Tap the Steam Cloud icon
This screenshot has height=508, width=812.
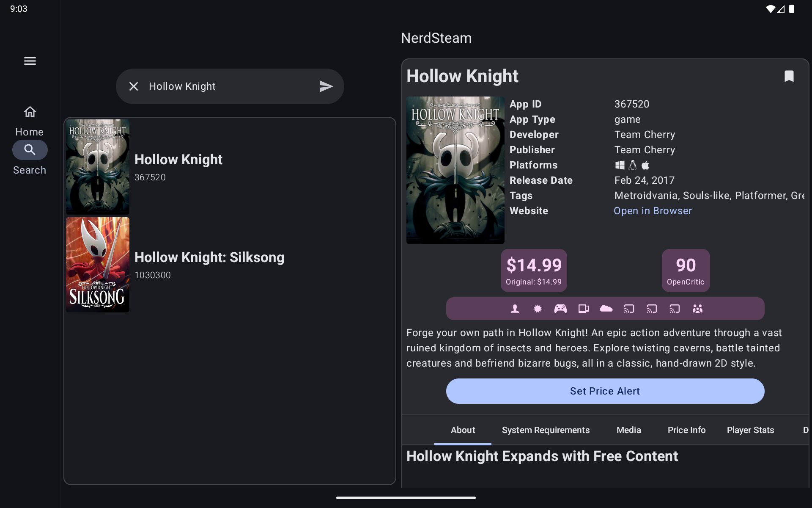click(606, 309)
